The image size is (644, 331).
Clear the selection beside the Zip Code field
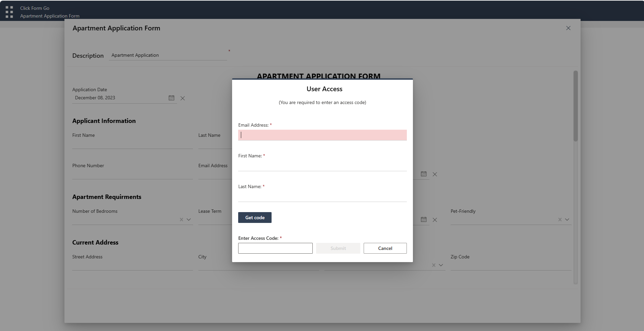pos(434,265)
